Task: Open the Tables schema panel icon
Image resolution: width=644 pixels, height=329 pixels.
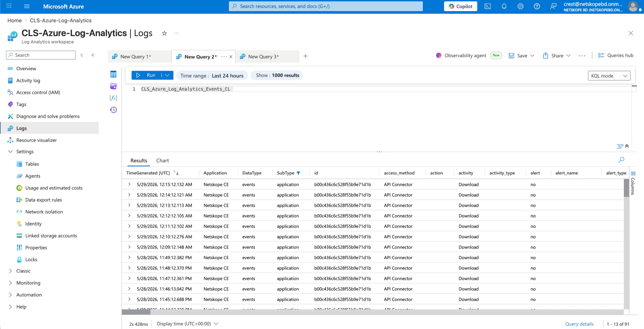Action: pyautogui.click(x=113, y=74)
